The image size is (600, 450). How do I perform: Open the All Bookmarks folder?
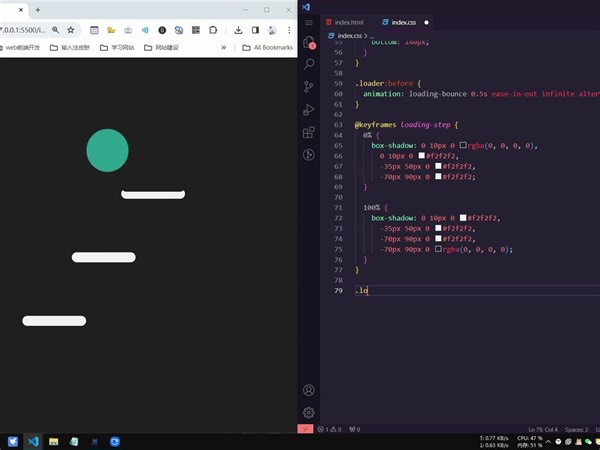(x=268, y=47)
